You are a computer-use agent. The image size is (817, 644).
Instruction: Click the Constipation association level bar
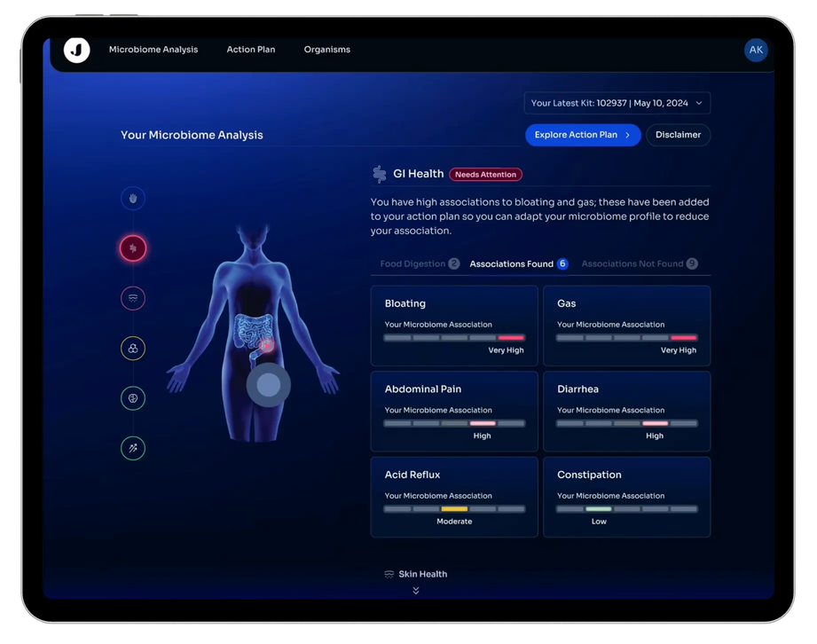click(626, 509)
